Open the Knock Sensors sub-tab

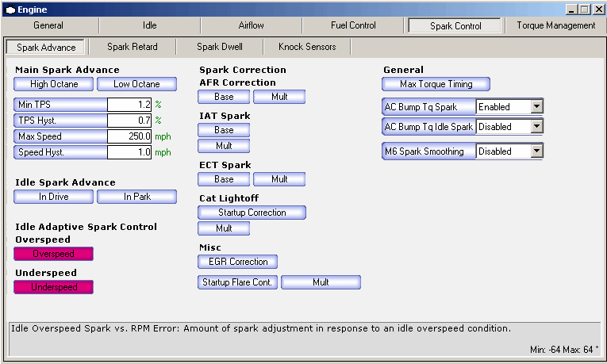click(x=307, y=47)
